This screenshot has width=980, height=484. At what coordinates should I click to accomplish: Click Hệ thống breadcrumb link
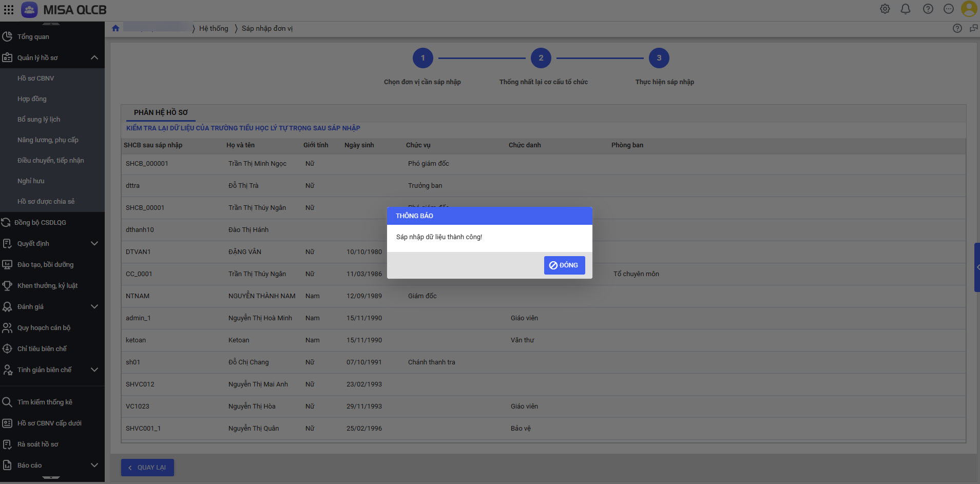pyautogui.click(x=214, y=28)
